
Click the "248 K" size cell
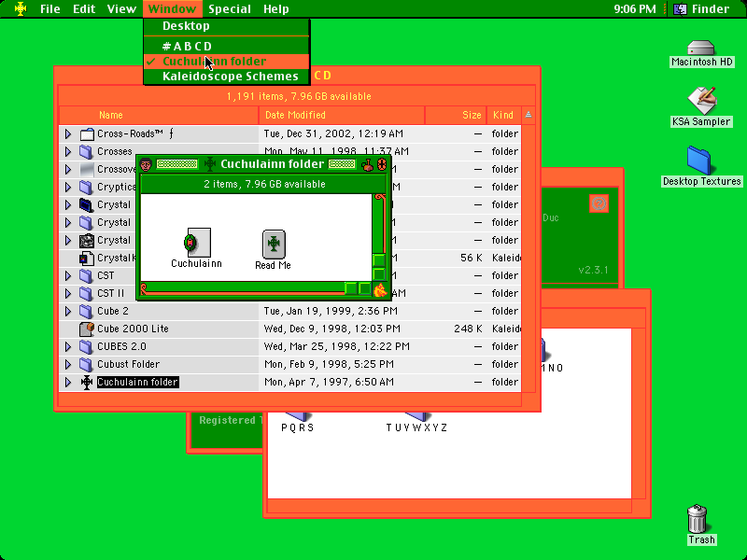(468, 329)
